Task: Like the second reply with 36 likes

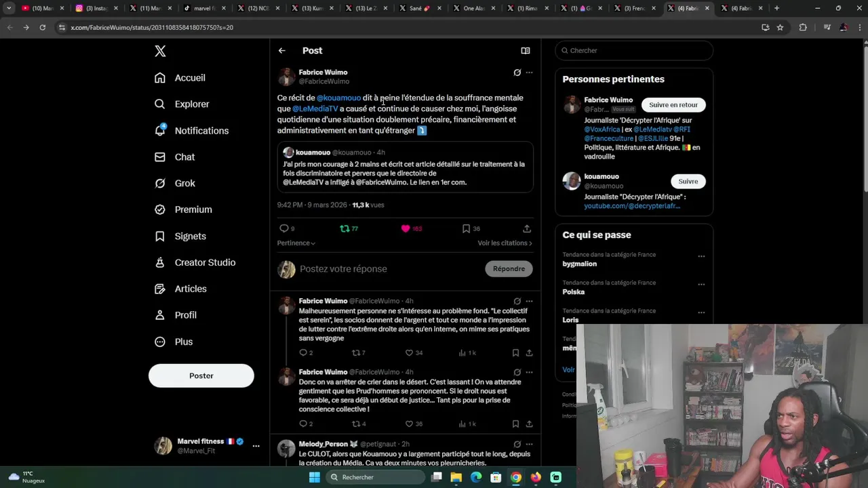Action: pyautogui.click(x=414, y=424)
